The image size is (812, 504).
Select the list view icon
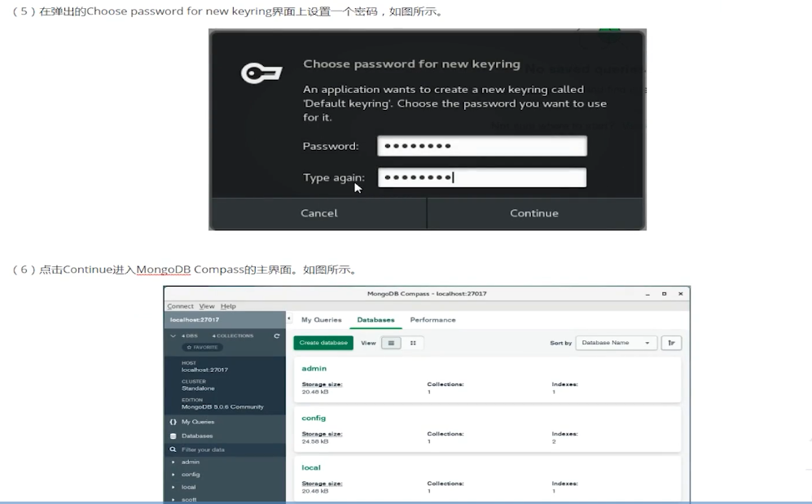click(x=391, y=343)
